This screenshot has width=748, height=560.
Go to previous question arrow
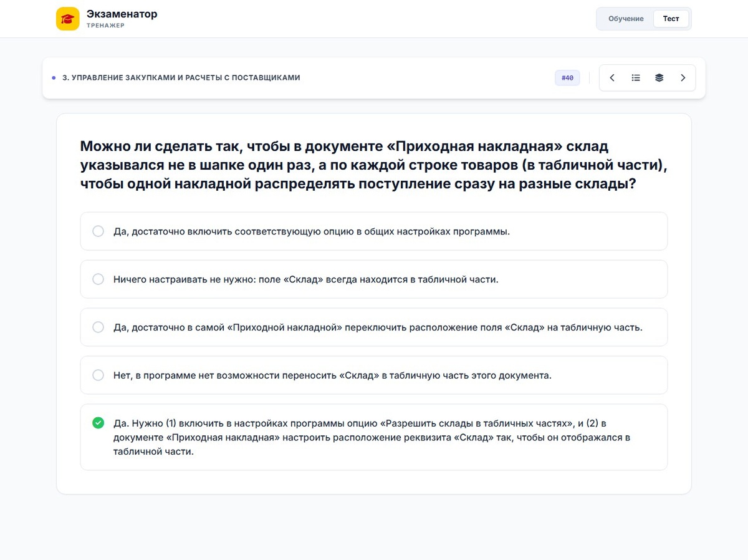(x=612, y=78)
